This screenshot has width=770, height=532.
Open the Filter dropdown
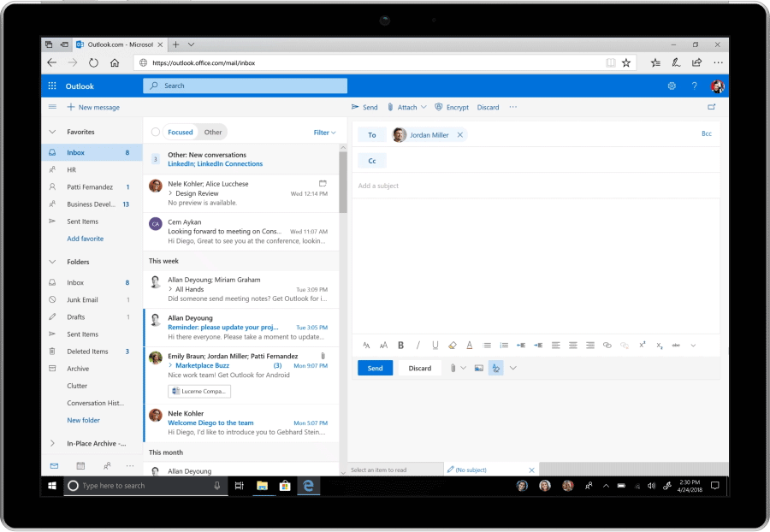[x=324, y=133]
